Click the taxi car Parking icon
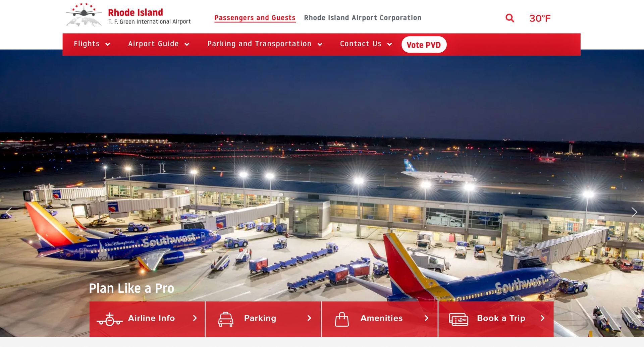This screenshot has width=644, height=347. (x=226, y=319)
